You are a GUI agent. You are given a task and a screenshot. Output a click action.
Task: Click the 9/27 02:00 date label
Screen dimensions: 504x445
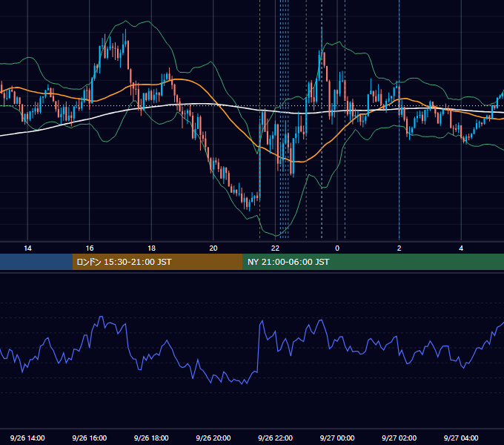point(399,438)
